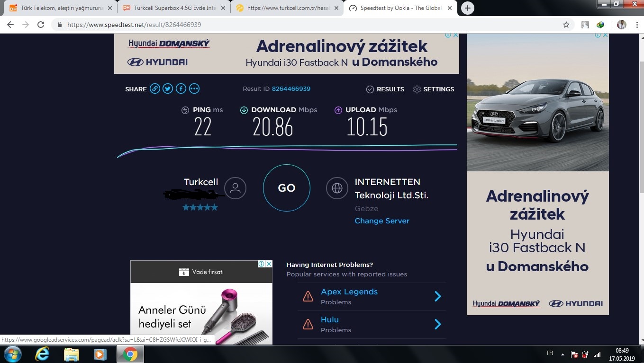This screenshot has width=644, height=363.
Task: Close the right sidebar Hyundai ad
Action: pyautogui.click(x=605, y=35)
